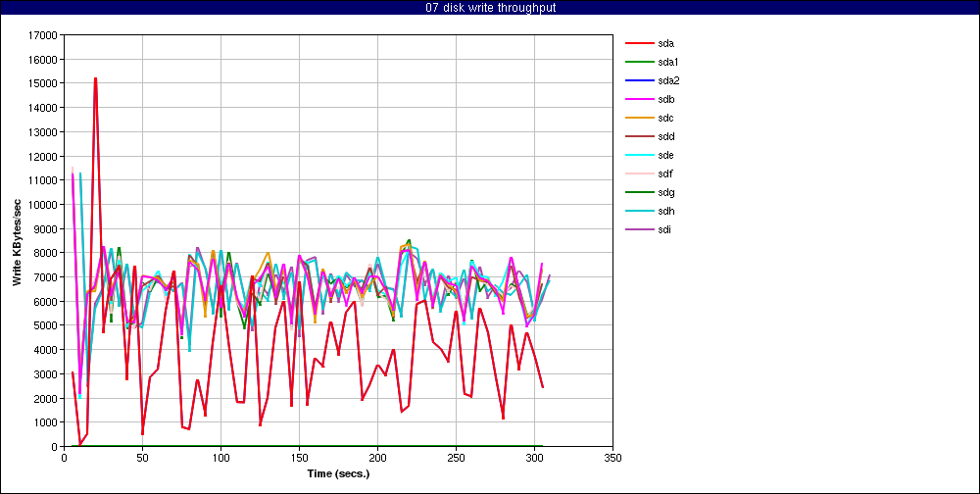
Task: Click the sda peak near 15000 KBytes/sec
Action: [x=96, y=79]
